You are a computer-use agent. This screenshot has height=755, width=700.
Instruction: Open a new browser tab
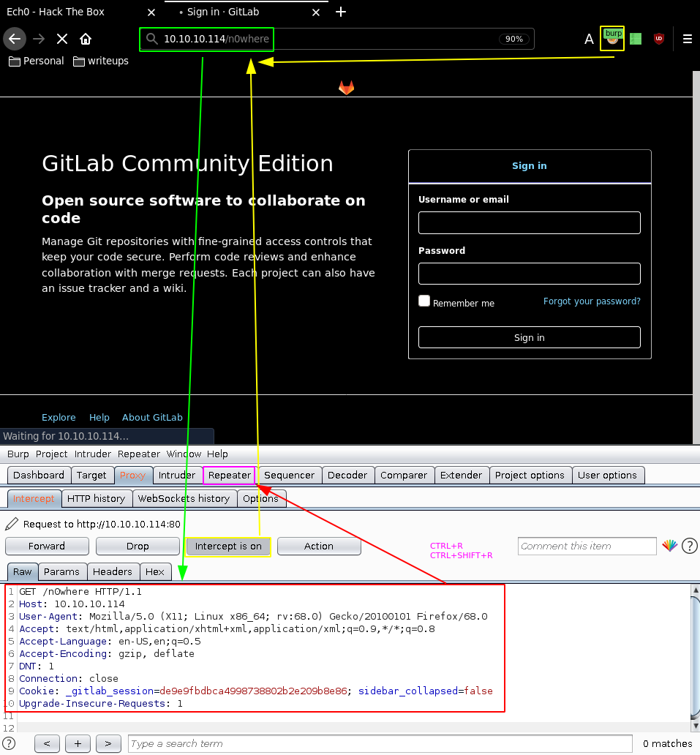341,12
